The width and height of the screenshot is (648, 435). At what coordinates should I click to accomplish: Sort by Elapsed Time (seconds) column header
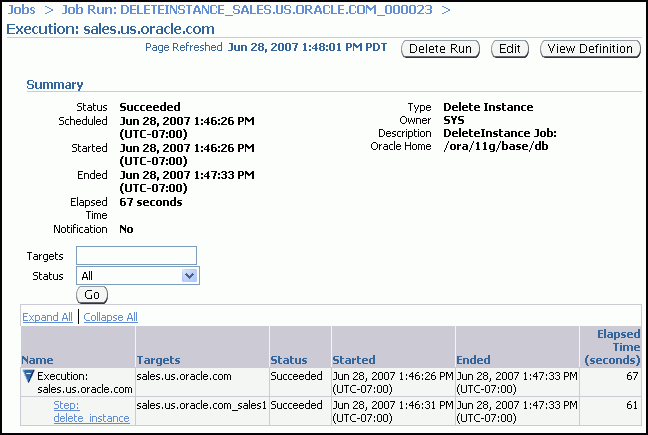click(617, 347)
